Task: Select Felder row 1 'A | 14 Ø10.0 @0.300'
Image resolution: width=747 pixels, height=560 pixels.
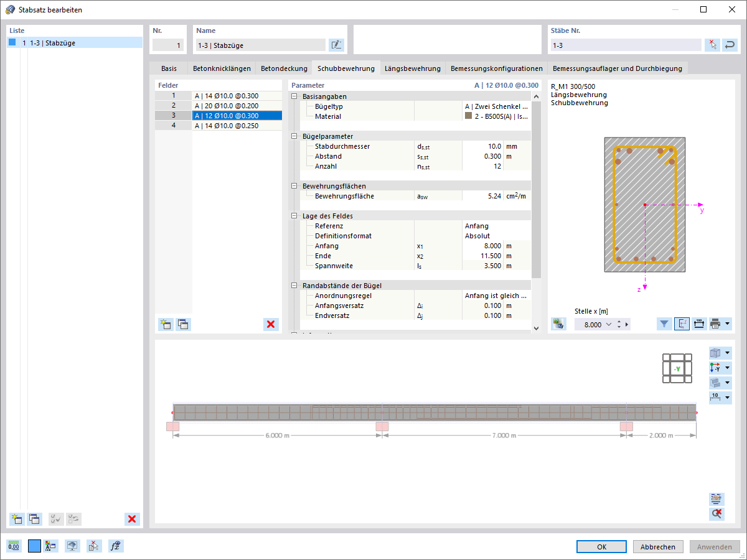Action: click(218, 96)
